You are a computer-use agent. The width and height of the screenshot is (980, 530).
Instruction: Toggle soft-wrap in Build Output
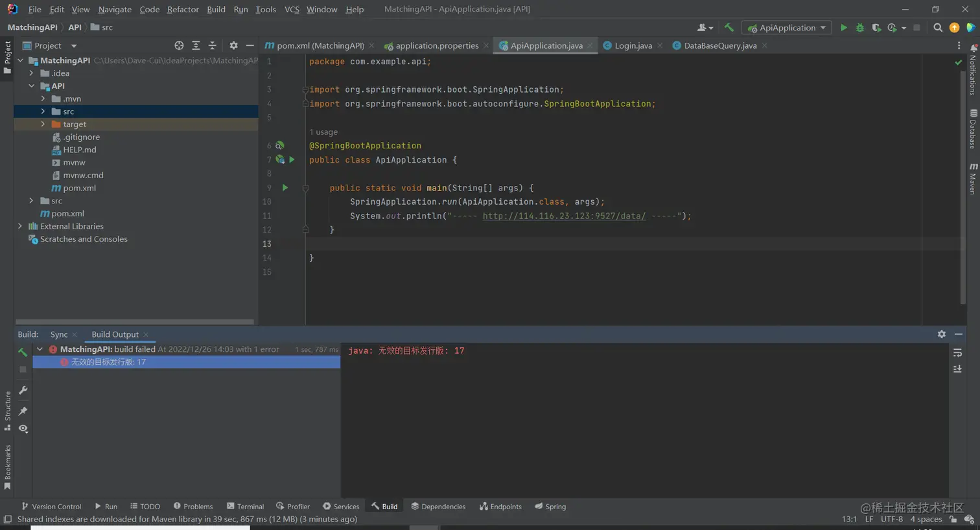coord(959,352)
